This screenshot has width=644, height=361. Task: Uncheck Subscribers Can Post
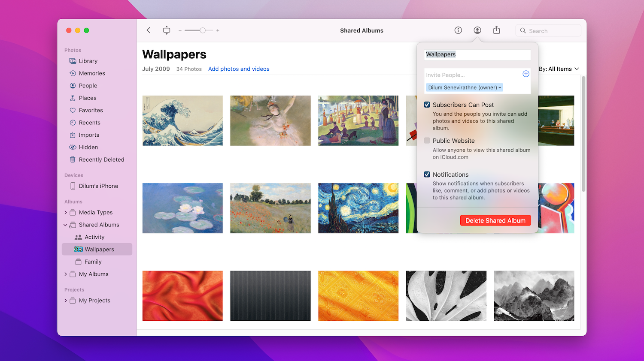click(x=427, y=105)
